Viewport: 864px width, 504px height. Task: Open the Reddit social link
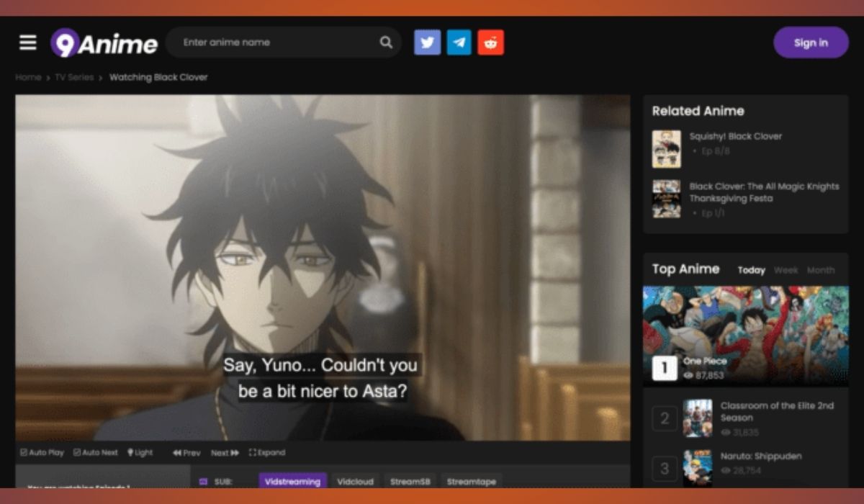490,42
